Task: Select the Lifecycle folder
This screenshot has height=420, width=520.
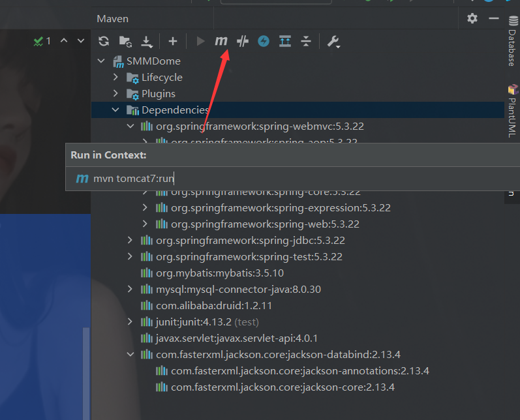Action: point(162,77)
